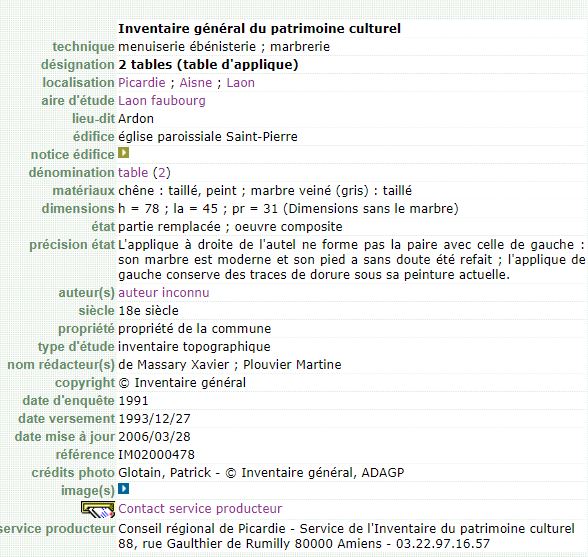The image size is (588, 557).
Task: Click the update date 2006/03/28
Action: 154,437
